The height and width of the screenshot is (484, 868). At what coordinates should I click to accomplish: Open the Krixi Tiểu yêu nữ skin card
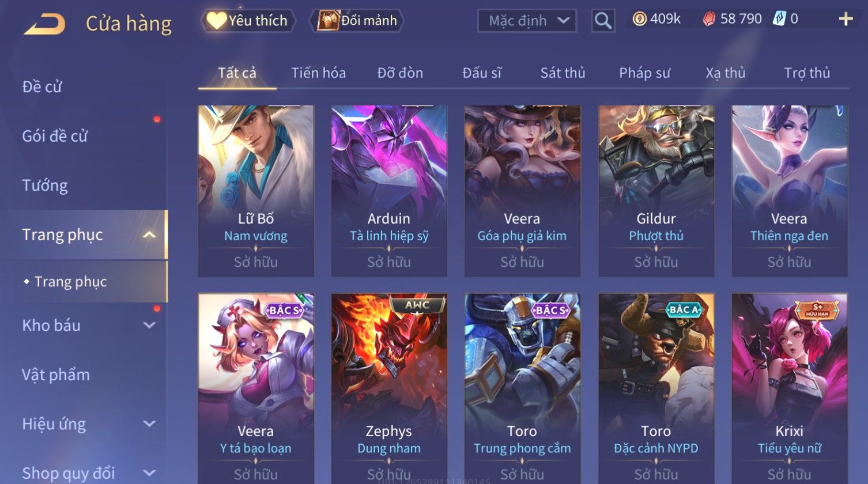[789, 388]
